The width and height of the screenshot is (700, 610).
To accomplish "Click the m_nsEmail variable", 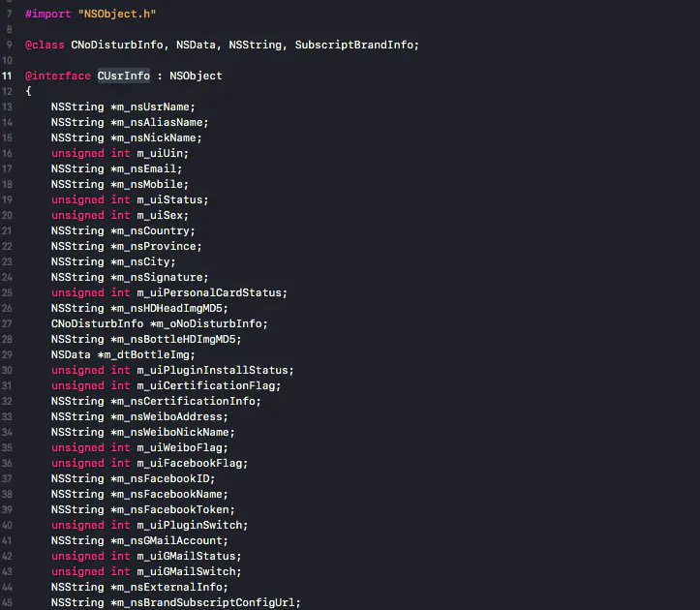I will pyautogui.click(x=147, y=168).
